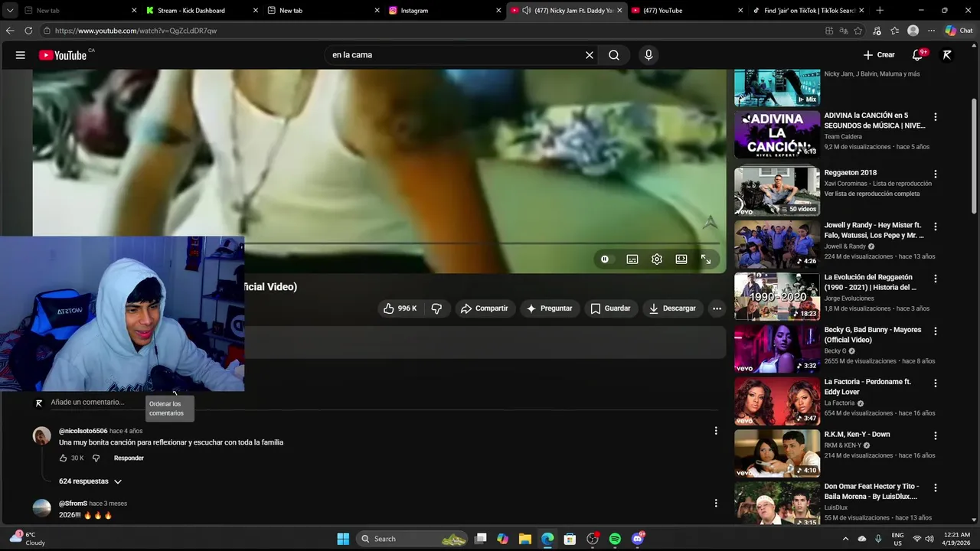The height and width of the screenshot is (551, 980).
Task: Click the comment field 'Añade un comentario...'
Action: pos(87,403)
